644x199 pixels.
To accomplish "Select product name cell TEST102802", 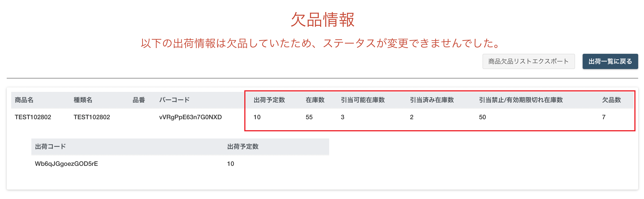I will click(x=33, y=117).
